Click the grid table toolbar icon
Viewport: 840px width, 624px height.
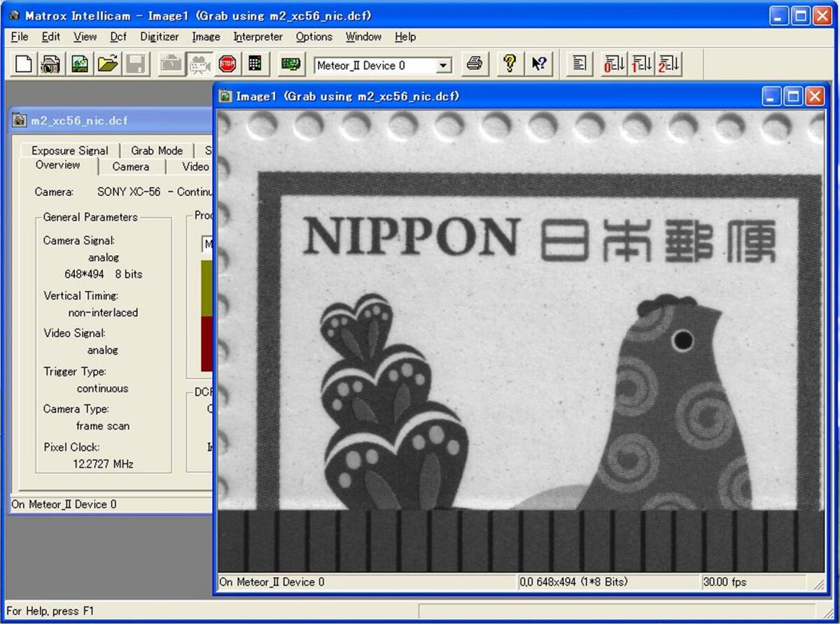pyautogui.click(x=255, y=65)
